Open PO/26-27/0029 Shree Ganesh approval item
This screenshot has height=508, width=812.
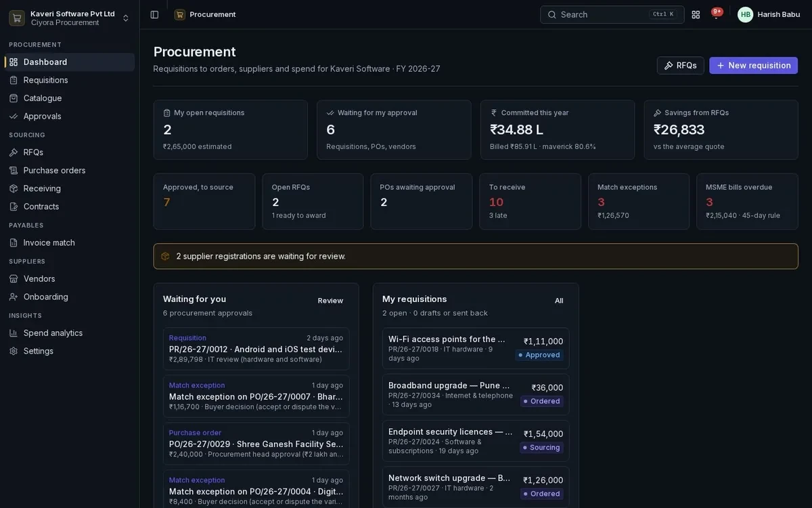pos(256,444)
